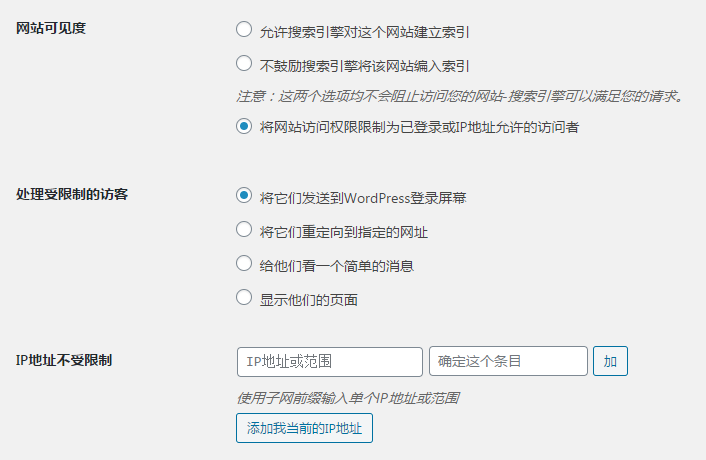
Task: Choose radio 显示他们的页面
Action: (x=244, y=297)
